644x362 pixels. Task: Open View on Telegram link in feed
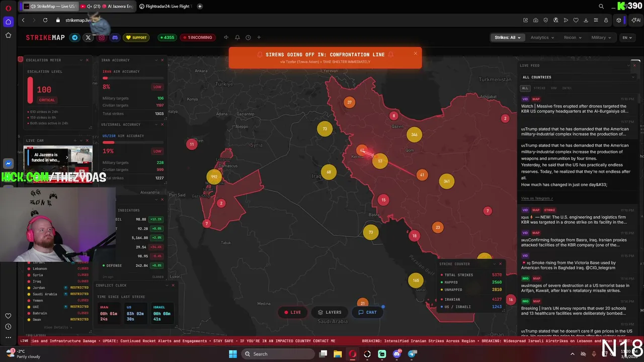point(537,198)
